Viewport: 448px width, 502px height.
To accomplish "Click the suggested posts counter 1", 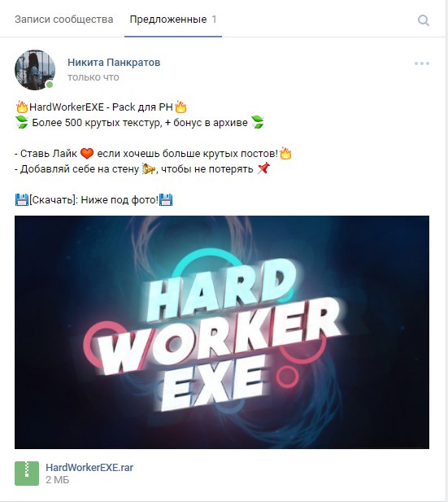I will click(x=214, y=20).
